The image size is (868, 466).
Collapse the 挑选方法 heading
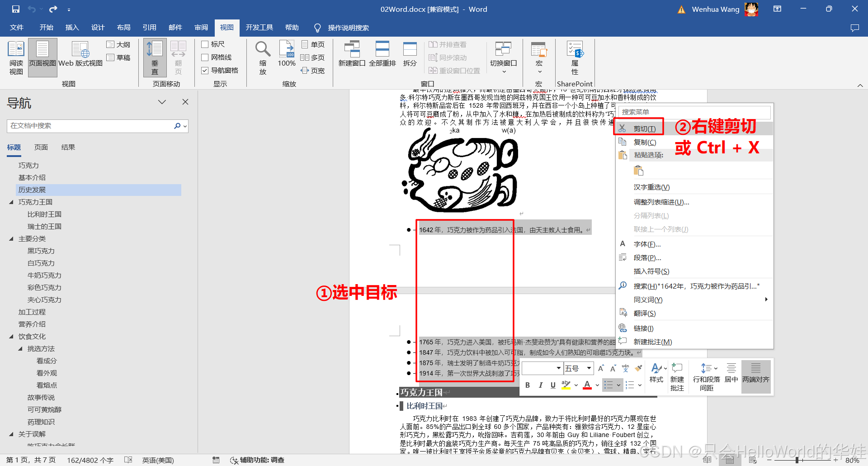(x=20, y=349)
